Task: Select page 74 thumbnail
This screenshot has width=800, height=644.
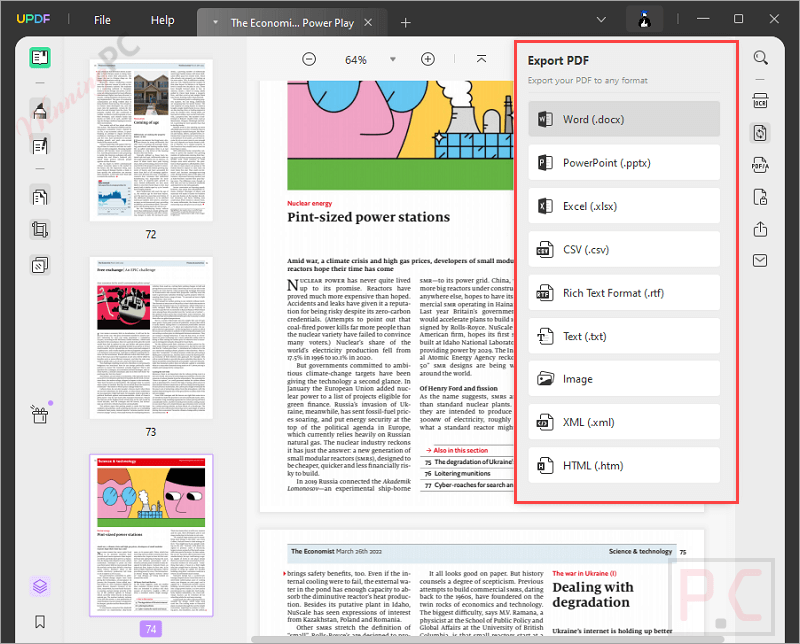Action: [x=151, y=535]
